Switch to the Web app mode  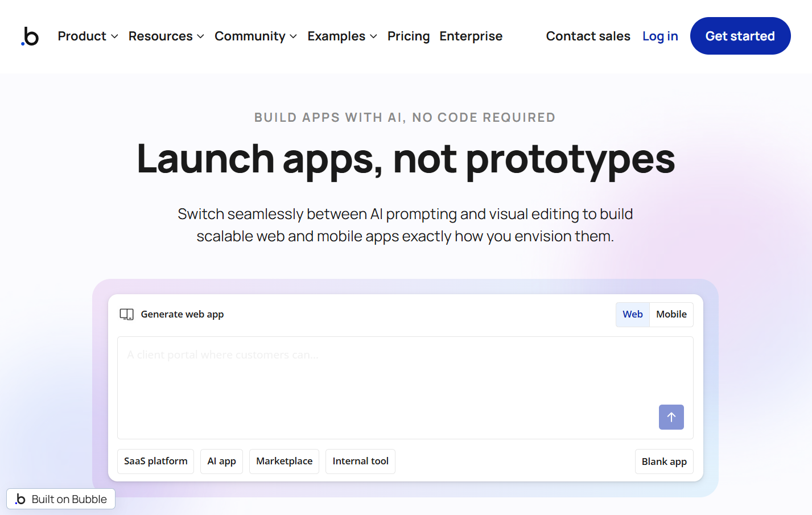point(632,314)
